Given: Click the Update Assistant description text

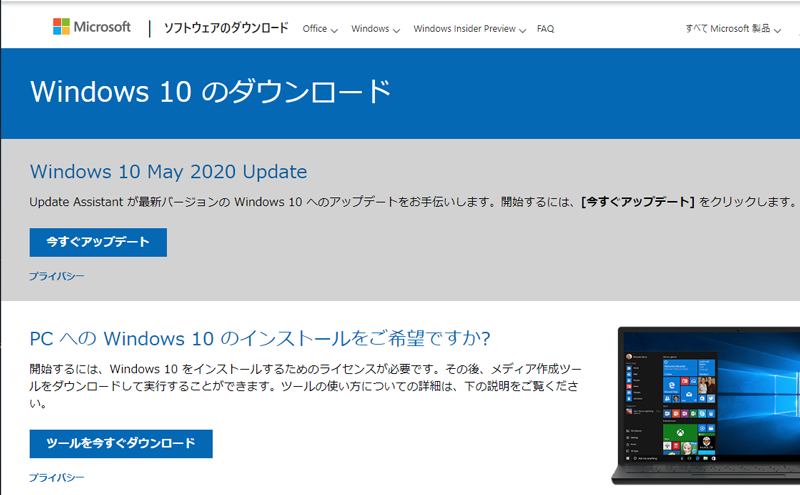Looking at the screenshot, I should coord(413,202).
